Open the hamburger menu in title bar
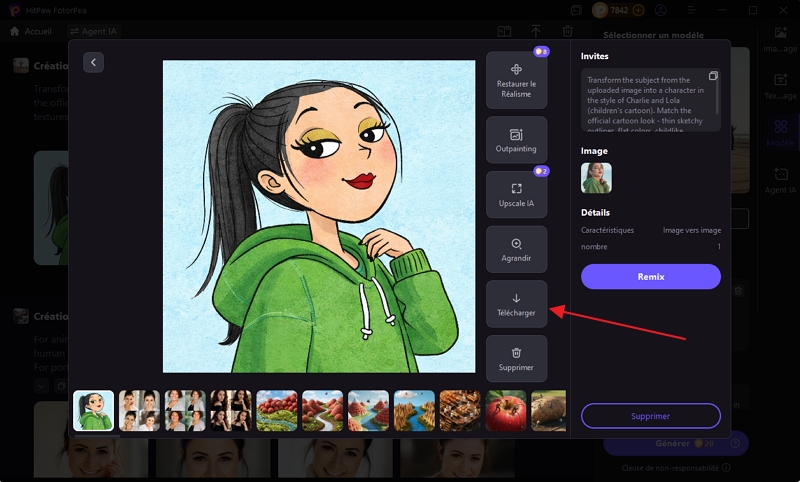Screen dimensions: 800x482 tap(691, 10)
